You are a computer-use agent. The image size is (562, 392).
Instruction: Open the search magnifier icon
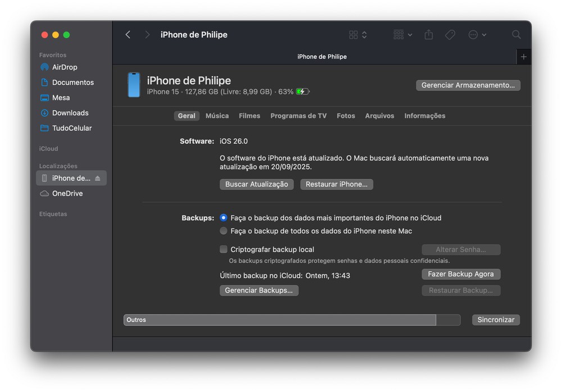(x=516, y=35)
